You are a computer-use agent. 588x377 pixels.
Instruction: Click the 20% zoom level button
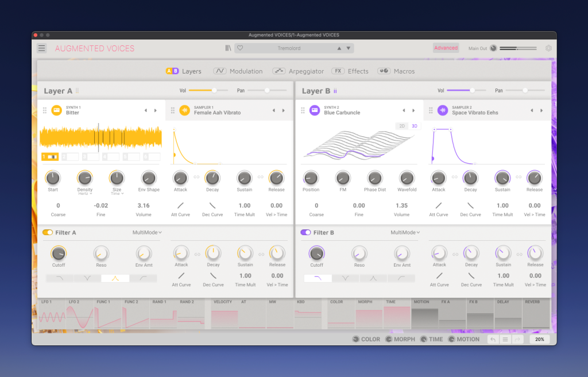tap(539, 339)
